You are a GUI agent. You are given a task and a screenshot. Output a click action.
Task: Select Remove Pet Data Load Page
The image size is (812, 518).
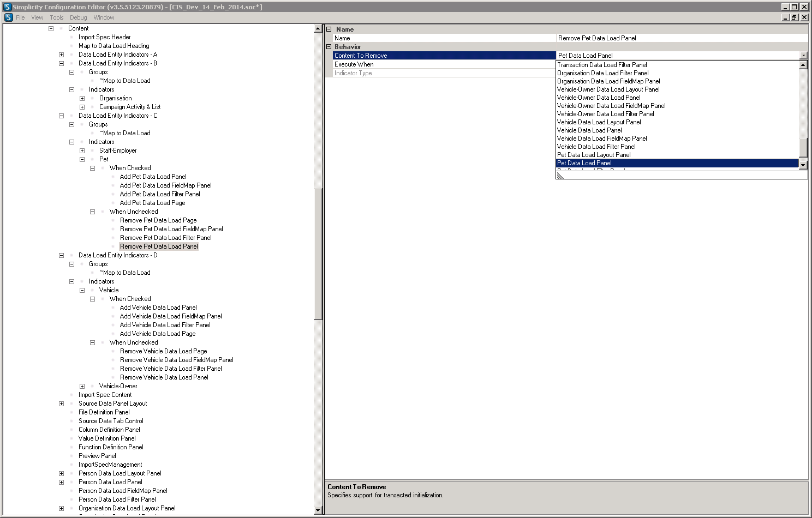pyautogui.click(x=158, y=220)
